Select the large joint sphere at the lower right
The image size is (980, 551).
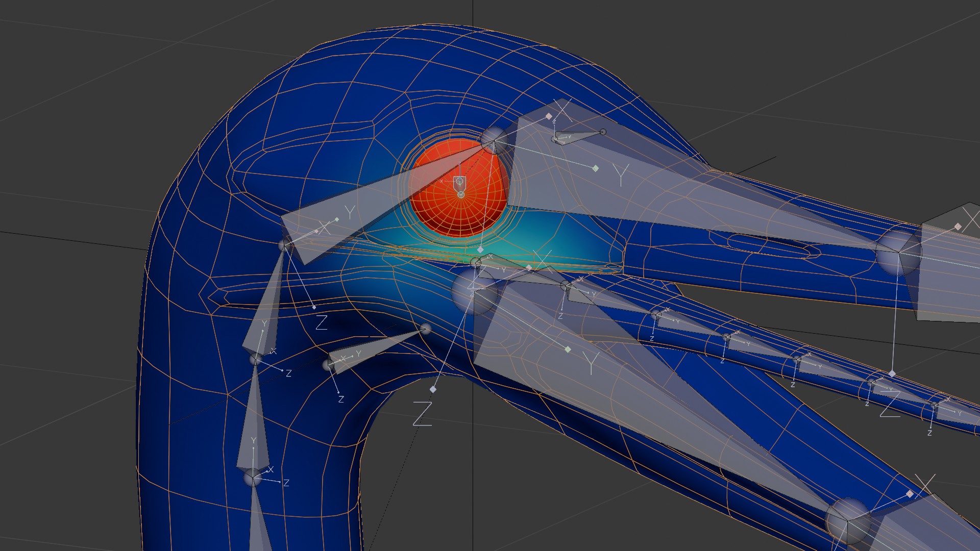coord(847,521)
